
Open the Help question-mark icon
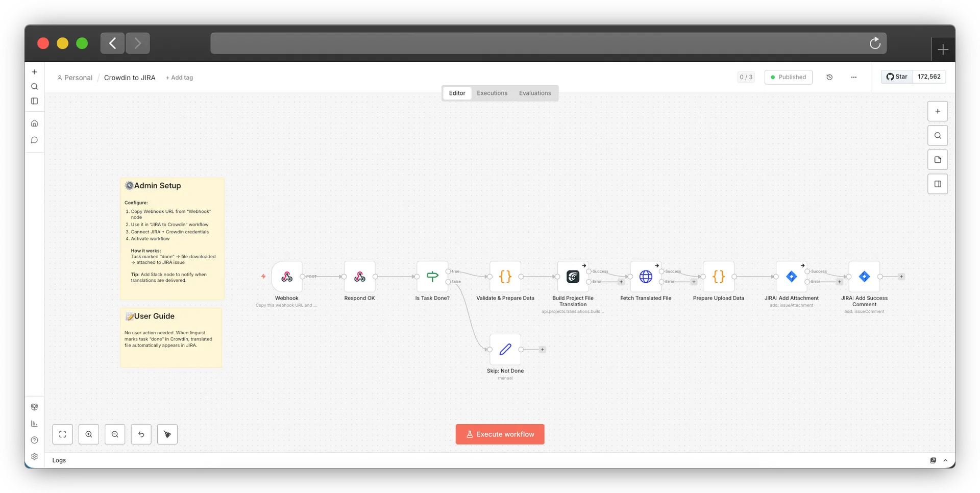pos(34,440)
